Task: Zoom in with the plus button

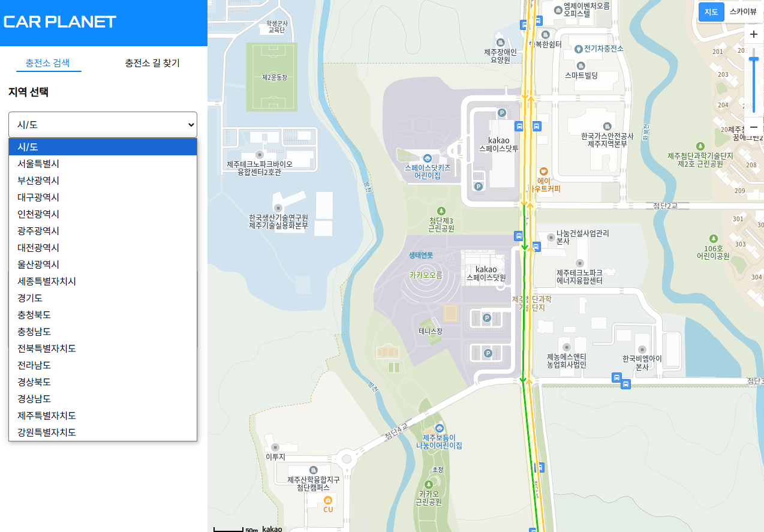Action: pos(754,35)
